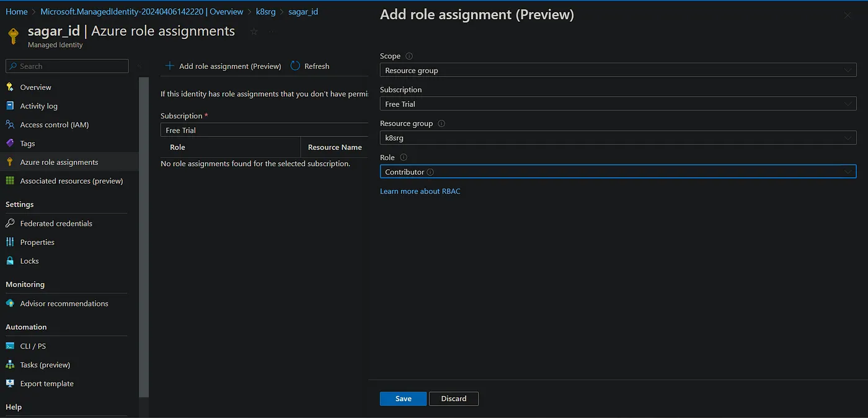This screenshot has height=418, width=868.
Task: Open sagar_id breadcrumb link
Action: [x=303, y=11]
